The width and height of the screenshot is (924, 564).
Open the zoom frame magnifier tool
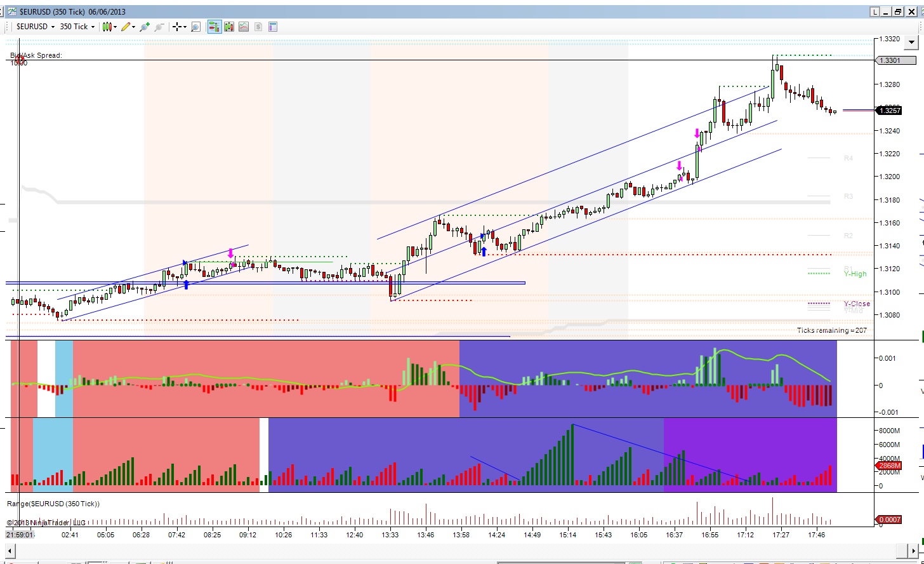pyautogui.click(x=195, y=27)
